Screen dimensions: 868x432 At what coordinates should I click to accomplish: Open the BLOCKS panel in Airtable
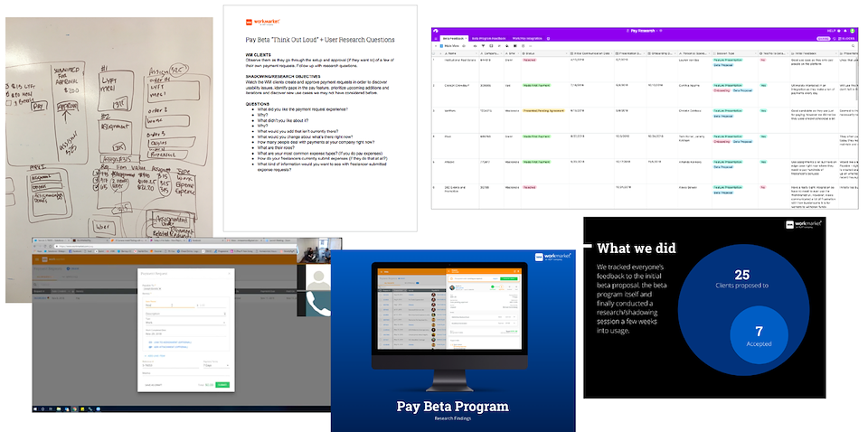846,39
